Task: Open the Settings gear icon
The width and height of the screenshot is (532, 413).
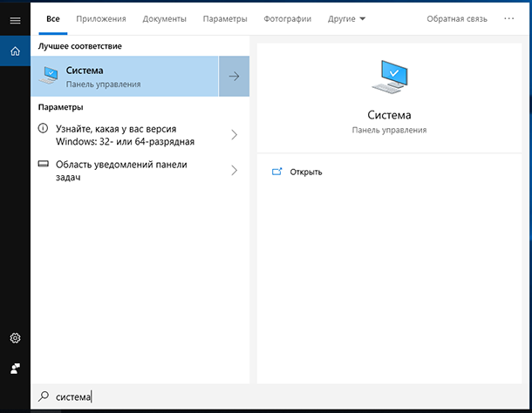Action: click(x=15, y=338)
